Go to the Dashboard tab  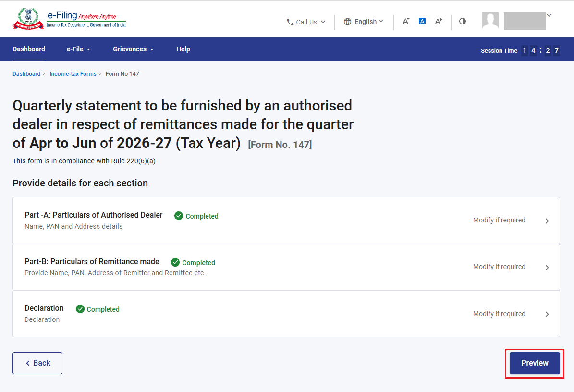[x=28, y=49]
